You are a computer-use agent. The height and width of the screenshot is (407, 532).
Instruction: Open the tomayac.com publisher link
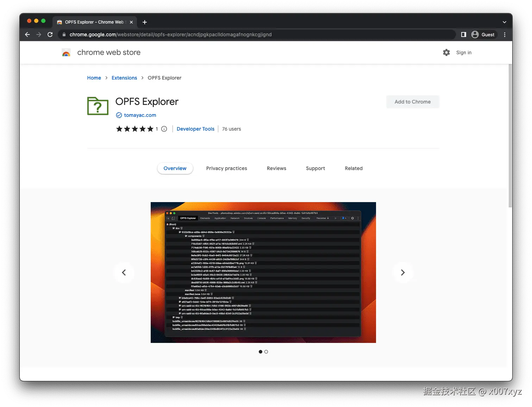[140, 115]
